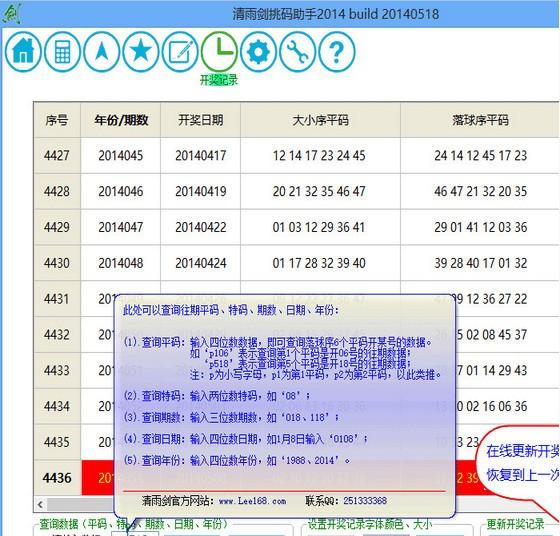The height and width of the screenshot is (536, 560).
Task: Click numbers cell 01 17 28 32 39 40
Action: (319, 263)
